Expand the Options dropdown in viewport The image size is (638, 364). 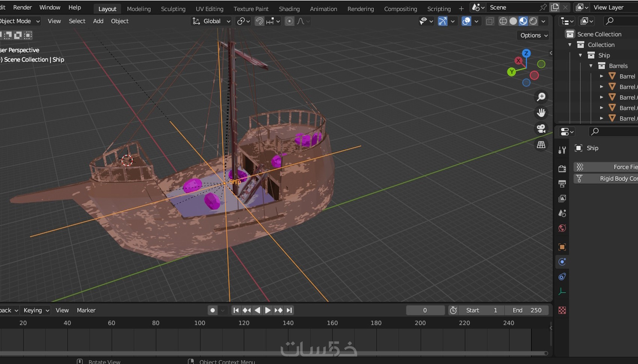534,35
